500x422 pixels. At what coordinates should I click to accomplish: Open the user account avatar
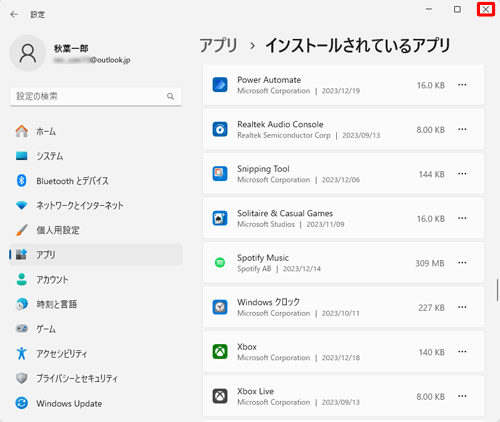point(28,53)
